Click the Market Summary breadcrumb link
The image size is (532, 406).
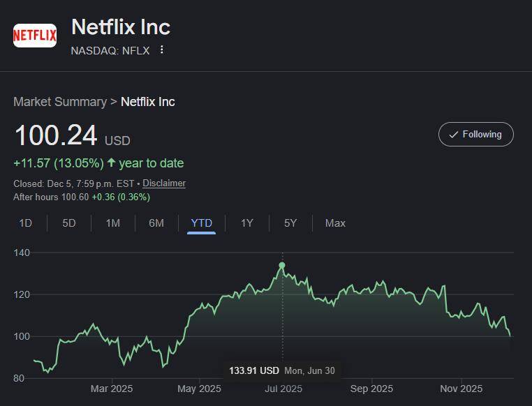(x=59, y=102)
